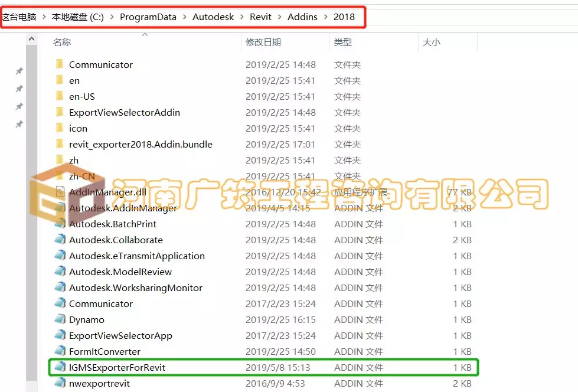Select the Communicator addin file icon

60,303
